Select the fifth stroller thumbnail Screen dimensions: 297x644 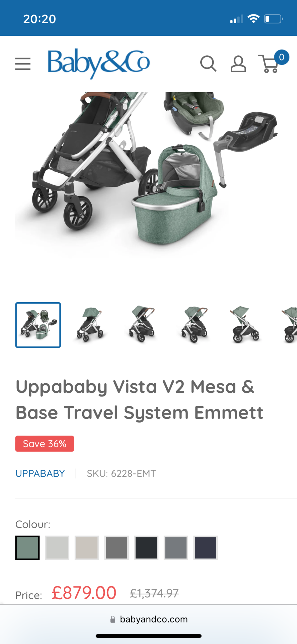coord(246,325)
